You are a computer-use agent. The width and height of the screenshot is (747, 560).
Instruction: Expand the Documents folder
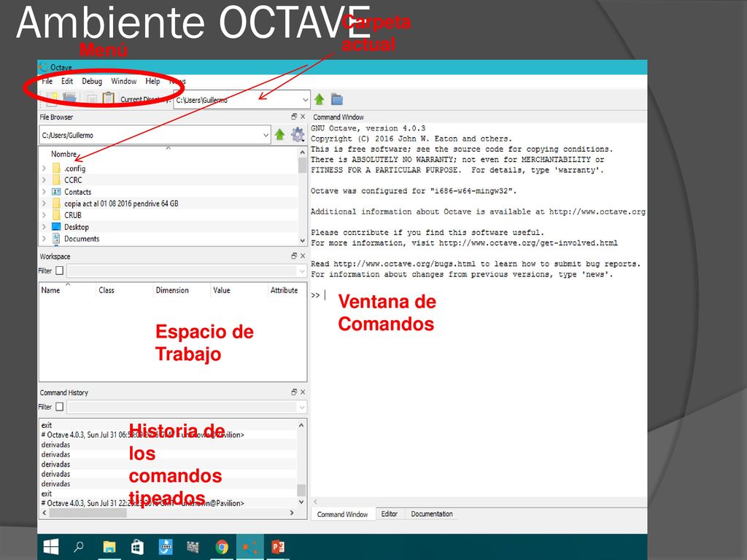click(44, 238)
